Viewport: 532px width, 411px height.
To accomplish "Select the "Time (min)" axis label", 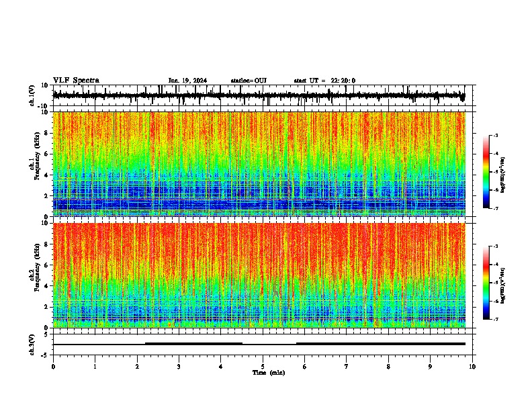I will (269, 373).
